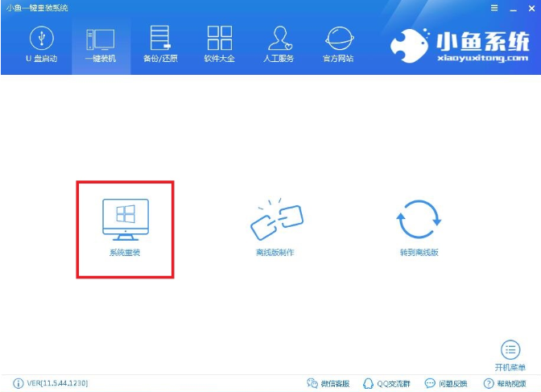541x392 pixels.
Task: Open the U盘启动 tab
Action: pyautogui.click(x=42, y=45)
